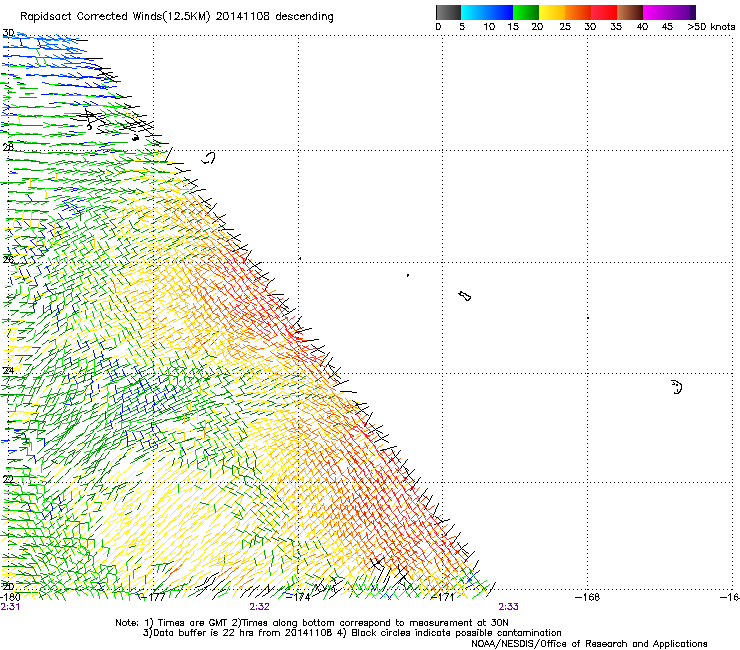Click the '-174' longitude label
Screen dimensions: 740x650
(x=298, y=597)
